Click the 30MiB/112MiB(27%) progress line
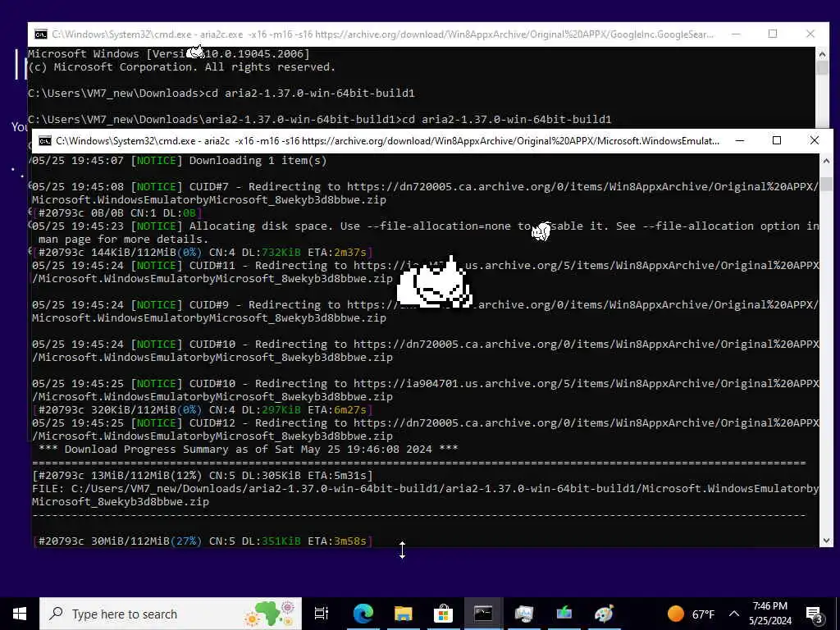Image resolution: width=840 pixels, height=630 pixels. coord(203,541)
